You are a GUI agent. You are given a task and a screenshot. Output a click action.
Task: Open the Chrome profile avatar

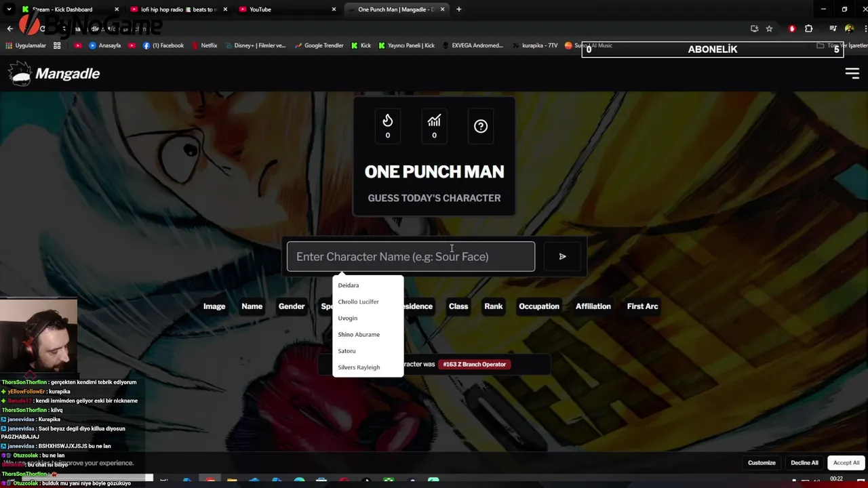(849, 28)
